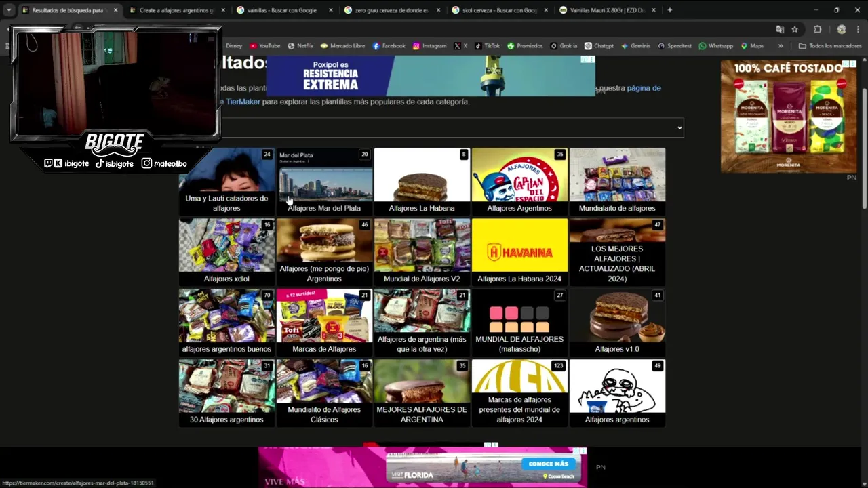
Task: Open 'LOS MEJORES ALFAJORES | ACTUALIZADO' template
Action: [617, 251]
